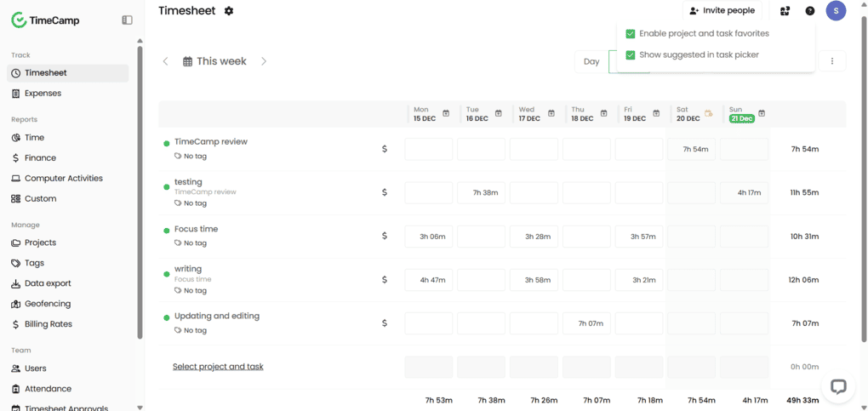Toggle billable dollar icon for writing row
This screenshot has width=868, height=411.
[x=384, y=280]
